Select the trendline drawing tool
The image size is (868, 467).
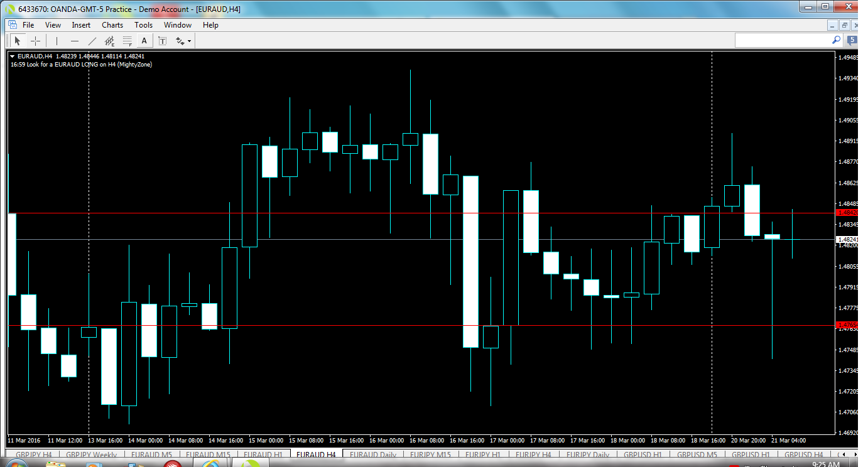(x=92, y=41)
